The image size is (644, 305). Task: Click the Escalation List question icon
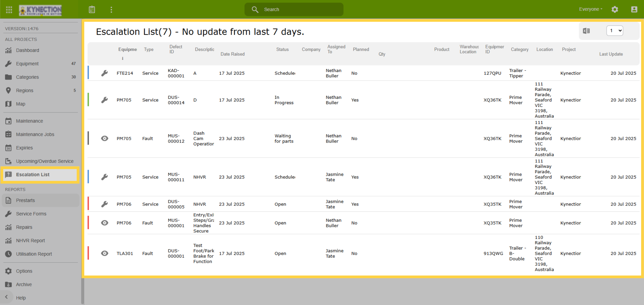(9, 174)
